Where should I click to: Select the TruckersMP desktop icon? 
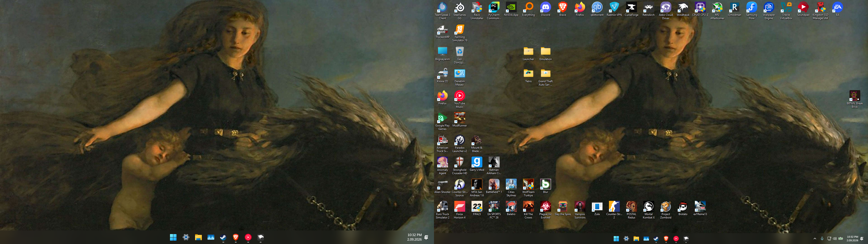(x=442, y=31)
